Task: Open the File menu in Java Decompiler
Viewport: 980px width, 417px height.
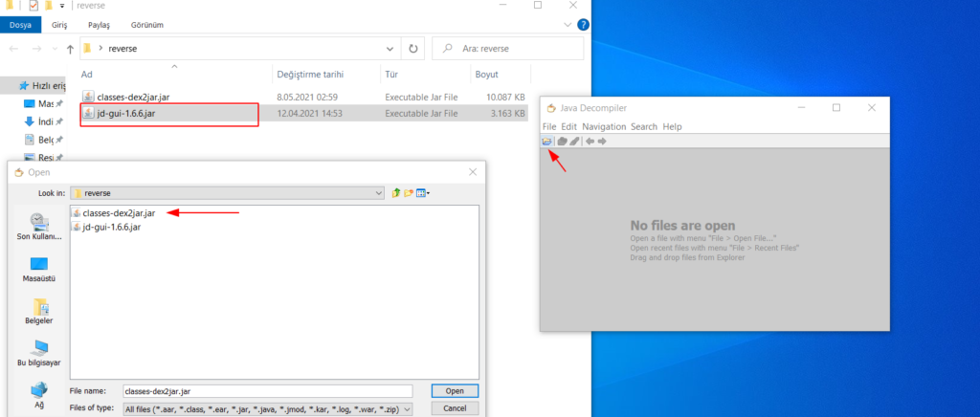Action: tap(548, 126)
